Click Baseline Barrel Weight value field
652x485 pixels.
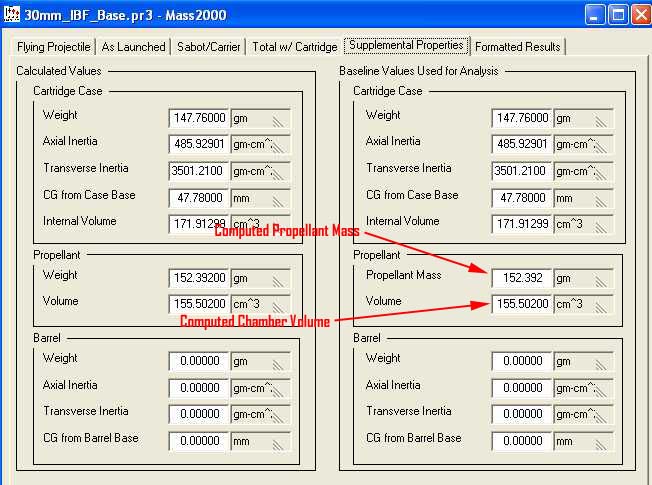(x=521, y=360)
